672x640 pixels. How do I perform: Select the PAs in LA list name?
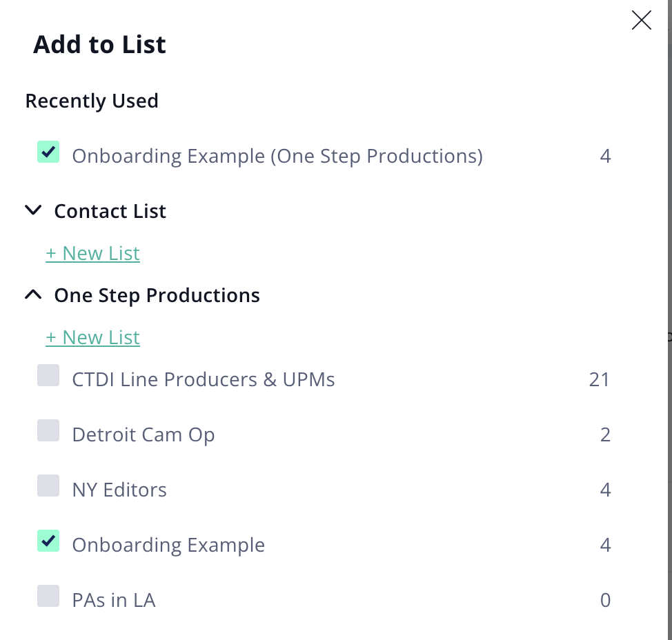click(x=114, y=600)
